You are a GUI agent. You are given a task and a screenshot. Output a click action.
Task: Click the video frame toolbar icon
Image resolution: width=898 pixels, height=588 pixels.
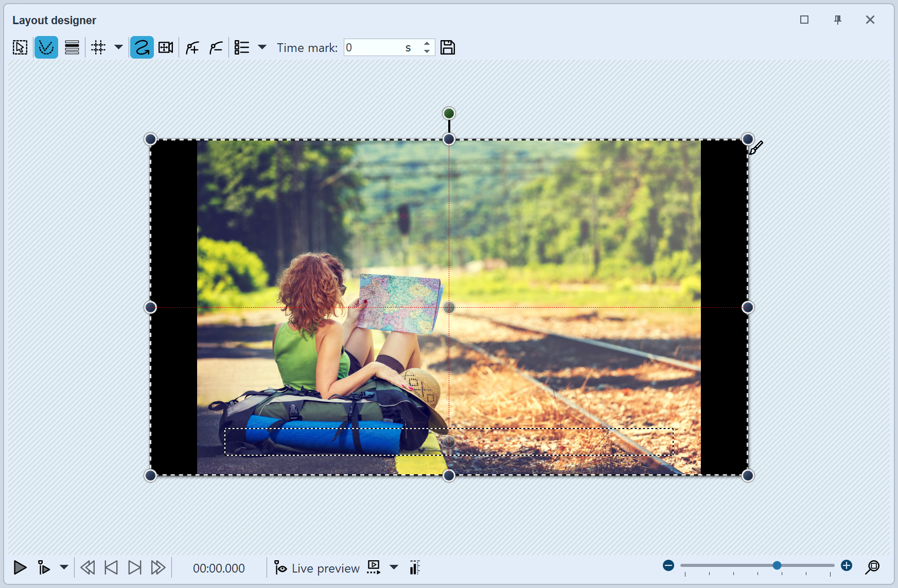coord(165,47)
